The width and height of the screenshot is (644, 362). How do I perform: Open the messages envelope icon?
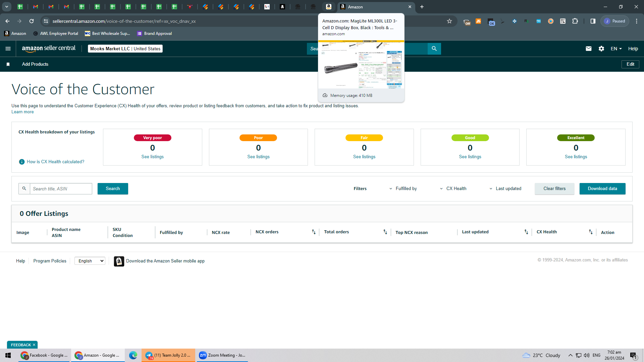click(589, 49)
